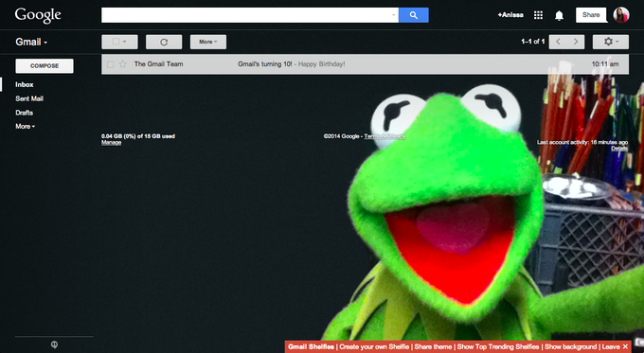Go to the older messages arrow
The image size is (644, 353).
pyautogui.click(x=576, y=42)
